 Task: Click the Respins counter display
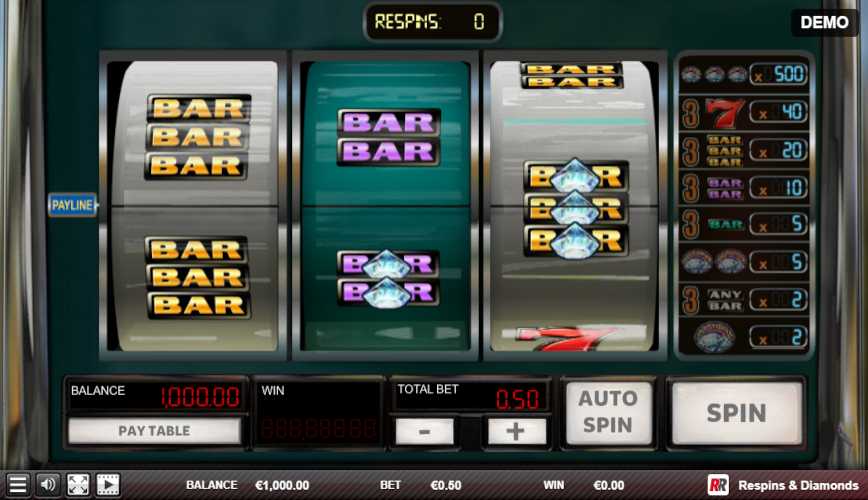[x=432, y=22]
